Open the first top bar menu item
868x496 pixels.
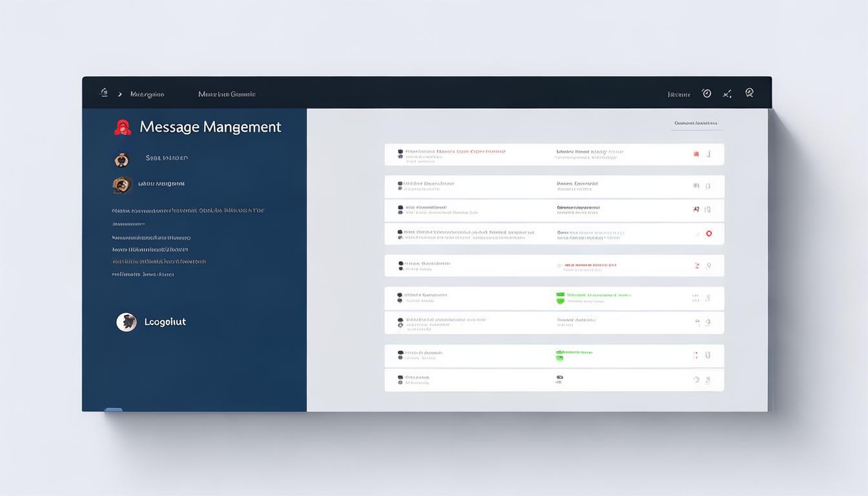(x=147, y=94)
